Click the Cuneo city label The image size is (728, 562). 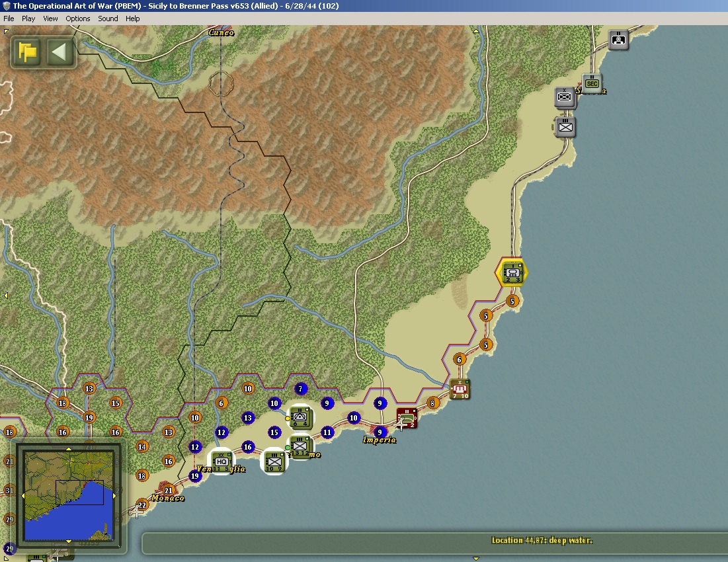222,32
